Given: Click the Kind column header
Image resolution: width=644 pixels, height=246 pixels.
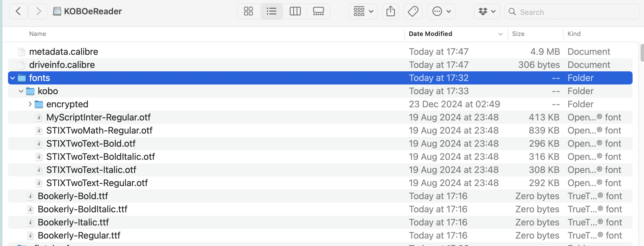Looking at the screenshot, I should (574, 34).
